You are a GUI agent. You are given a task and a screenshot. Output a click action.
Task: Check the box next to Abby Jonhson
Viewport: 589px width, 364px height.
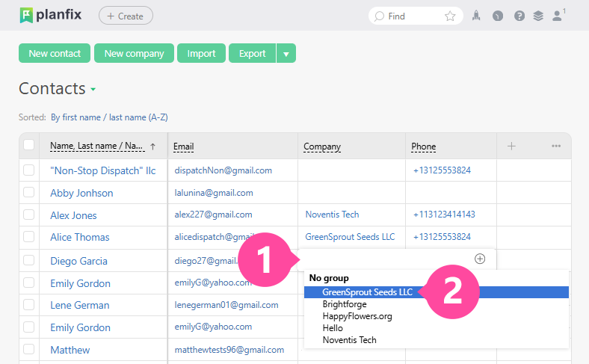(29, 193)
